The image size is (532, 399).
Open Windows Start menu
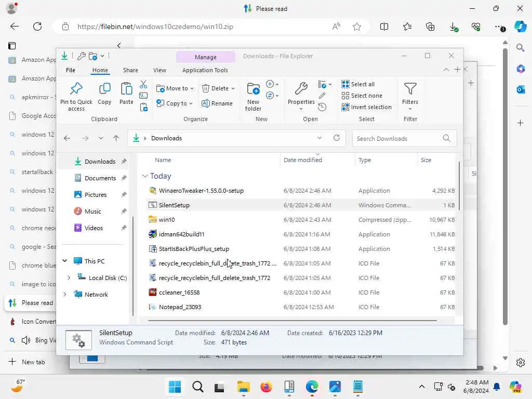tap(175, 387)
